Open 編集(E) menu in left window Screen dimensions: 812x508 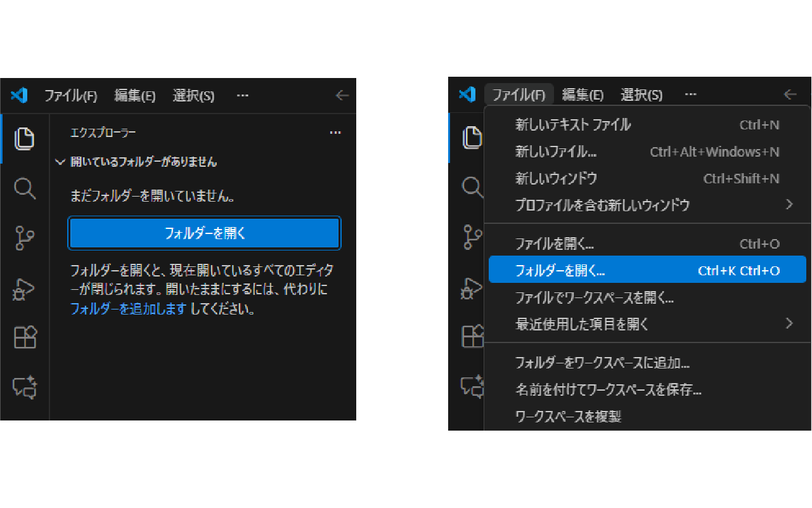pyautogui.click(x=134, y=96)
